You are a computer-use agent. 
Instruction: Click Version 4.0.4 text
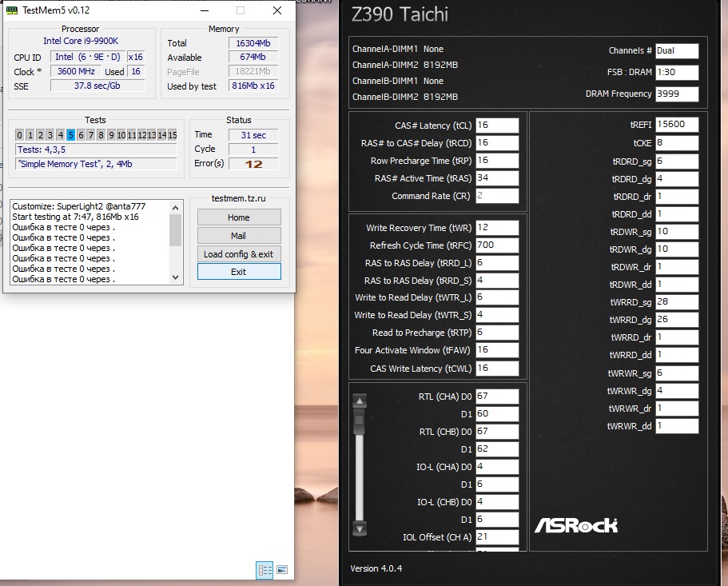(376, 568)
